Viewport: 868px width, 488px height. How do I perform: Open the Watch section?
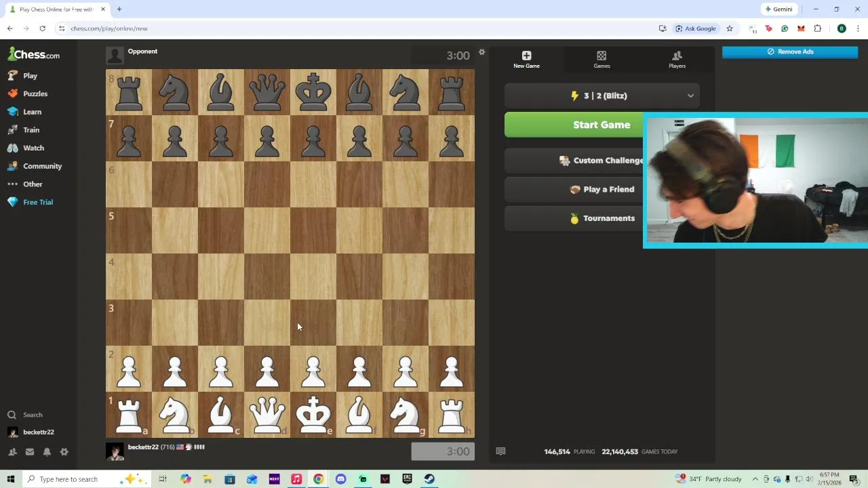[25, 148]
